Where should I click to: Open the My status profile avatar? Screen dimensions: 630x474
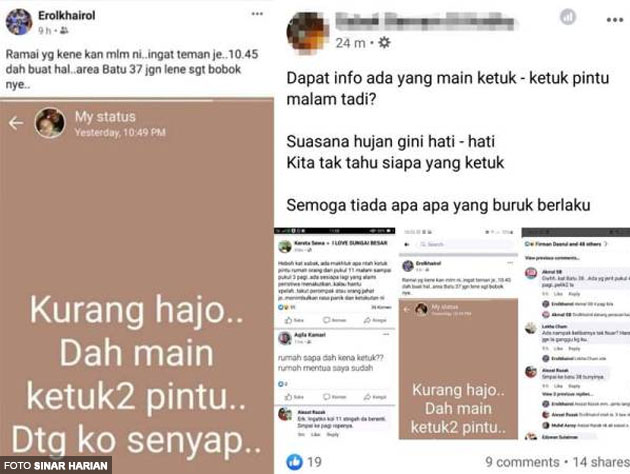(50, 123)
